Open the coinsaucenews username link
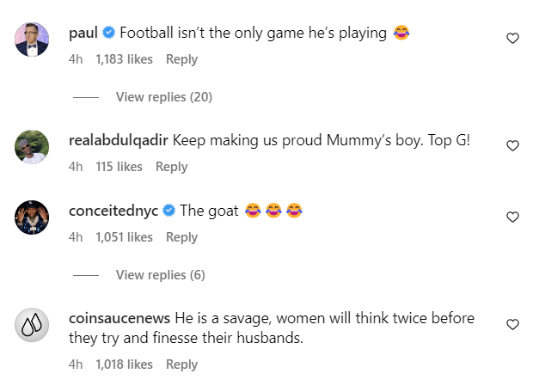The image size is (533, 392). pos(119,318)
